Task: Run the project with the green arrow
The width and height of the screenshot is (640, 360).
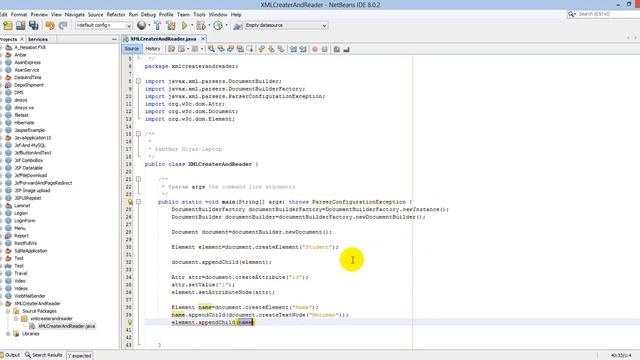Action: [x=184, y=25]
